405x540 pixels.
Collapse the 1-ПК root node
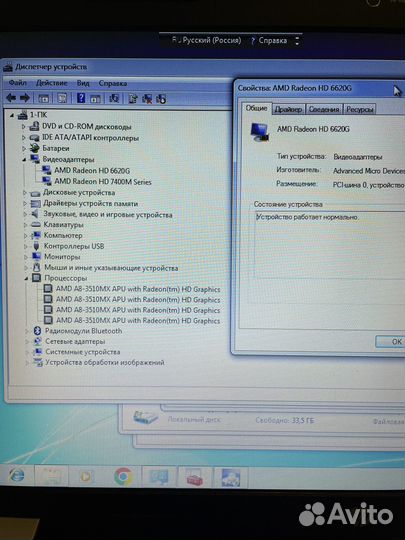12,115
